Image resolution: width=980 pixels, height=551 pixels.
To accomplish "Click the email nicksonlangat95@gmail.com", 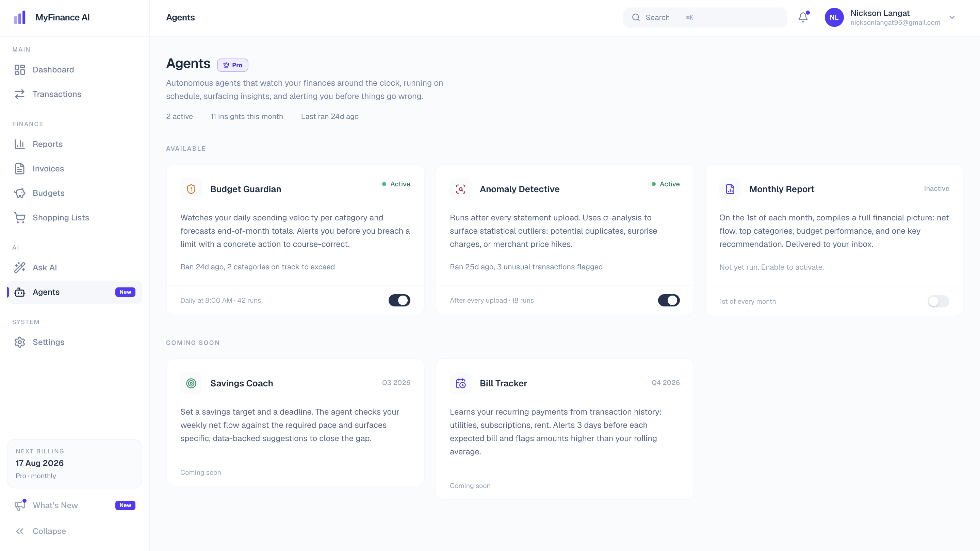I will tap(895, 22).
